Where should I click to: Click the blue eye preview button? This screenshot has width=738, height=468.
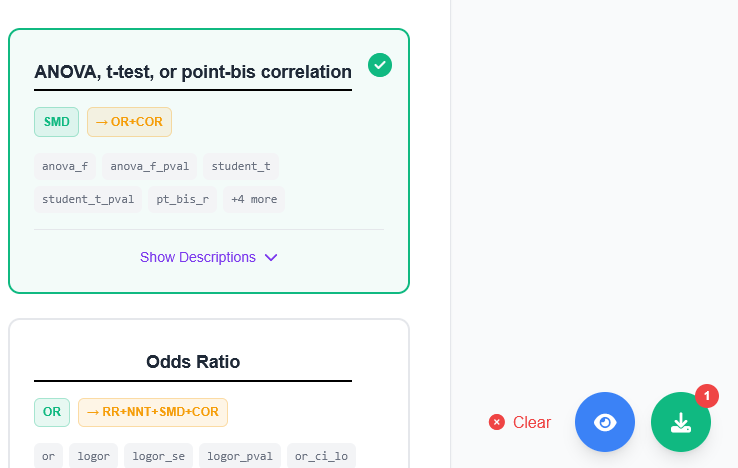click(x=605, y=422)
